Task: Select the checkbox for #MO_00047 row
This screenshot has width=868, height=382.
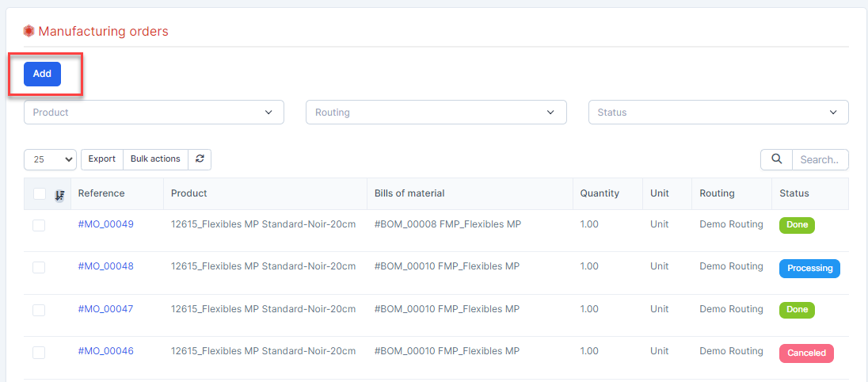Action: tap(39, 310)
